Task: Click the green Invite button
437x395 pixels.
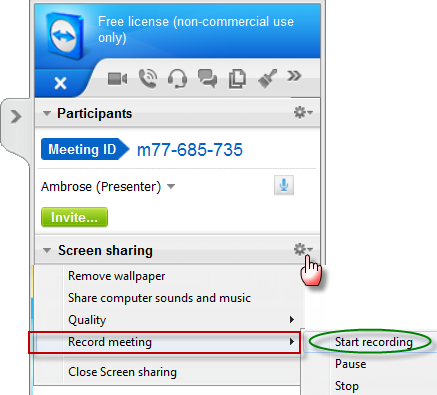Action: (74, 217)
